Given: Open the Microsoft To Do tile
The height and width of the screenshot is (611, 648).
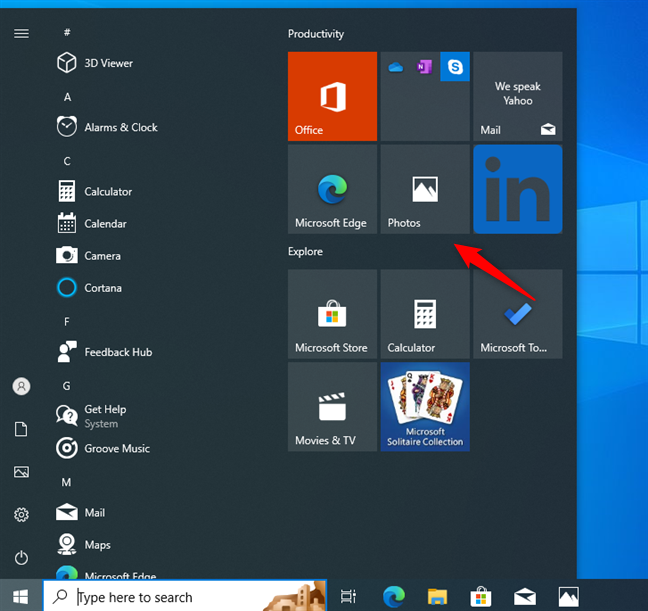Looking at the screenshot, I should coord(518,314).
